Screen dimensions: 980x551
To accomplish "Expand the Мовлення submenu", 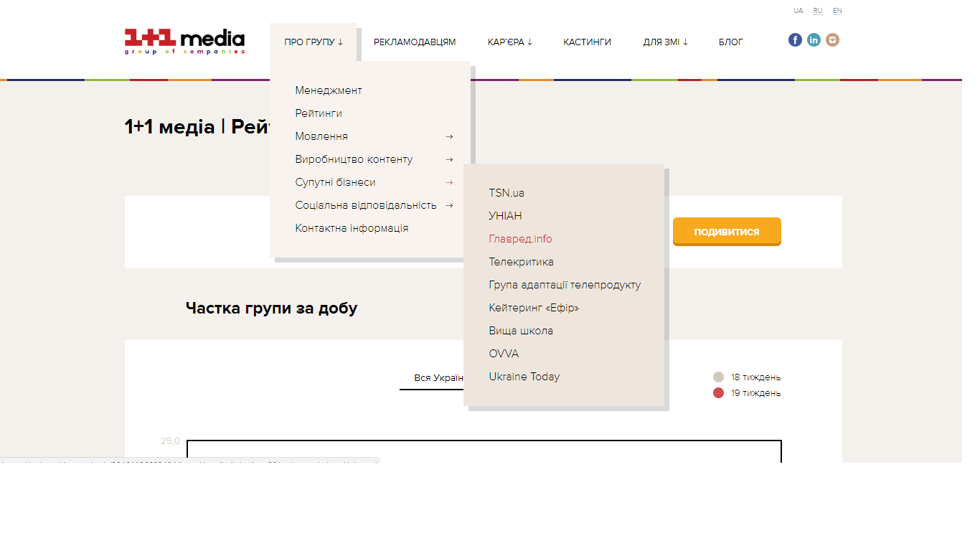I will coord(374,136).
